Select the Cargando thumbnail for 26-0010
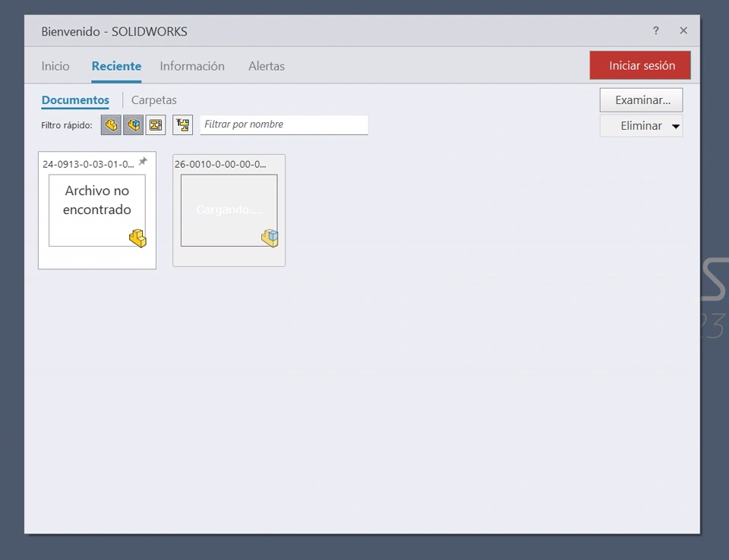729x560 pixels. pyautogui.click(x=229, y=210)
